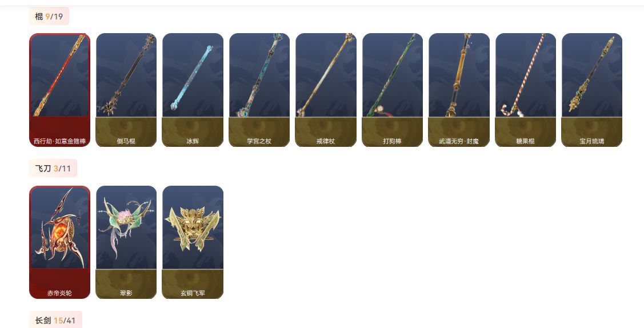This screenshot has height=328, width=644.
Task: Select the 戒律杖 weapon skin
Action: tap(326, 90)
